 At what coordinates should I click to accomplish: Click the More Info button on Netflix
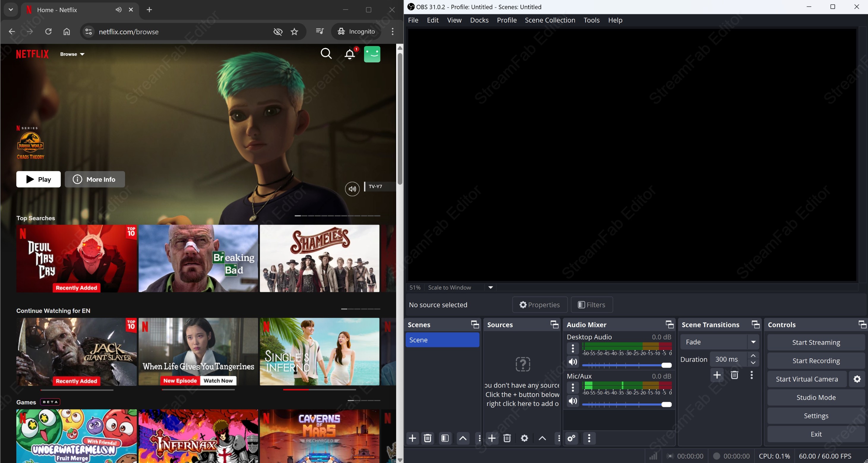click(95, 179)
